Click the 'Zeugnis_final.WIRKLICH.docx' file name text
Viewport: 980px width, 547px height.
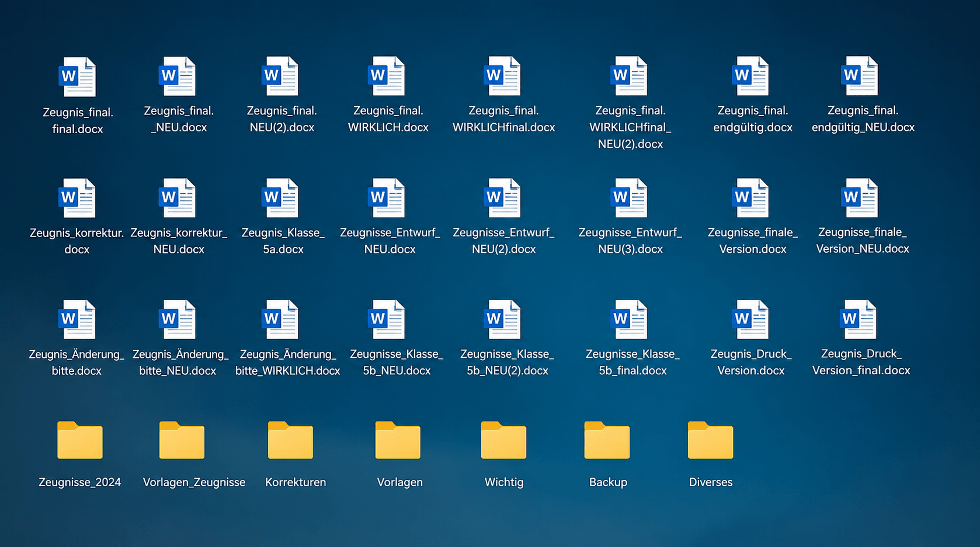388,119
